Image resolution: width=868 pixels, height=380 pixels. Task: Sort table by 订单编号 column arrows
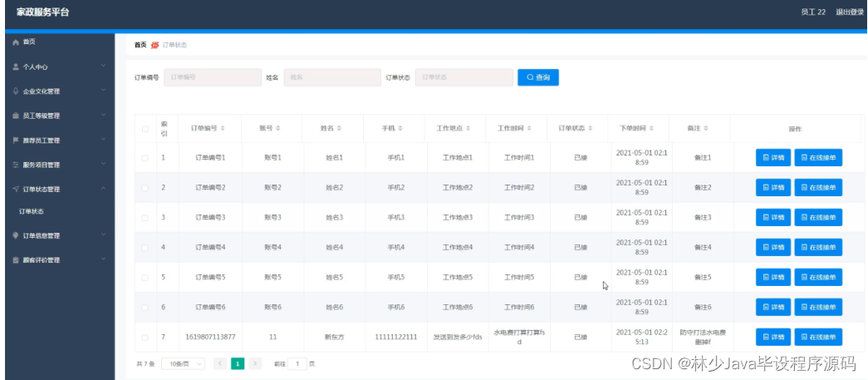(223, 129)
